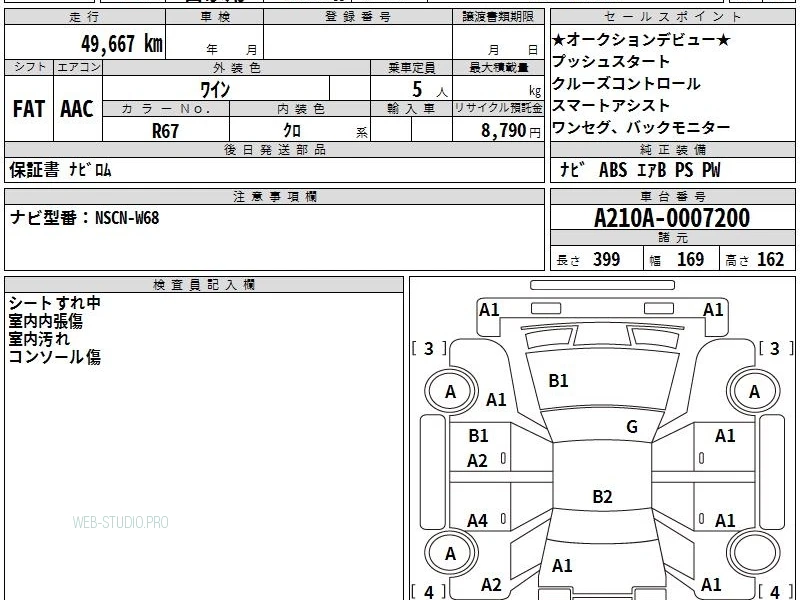Select the 後日発送部品 section header

pyautogui.click(x=274, y=149)
